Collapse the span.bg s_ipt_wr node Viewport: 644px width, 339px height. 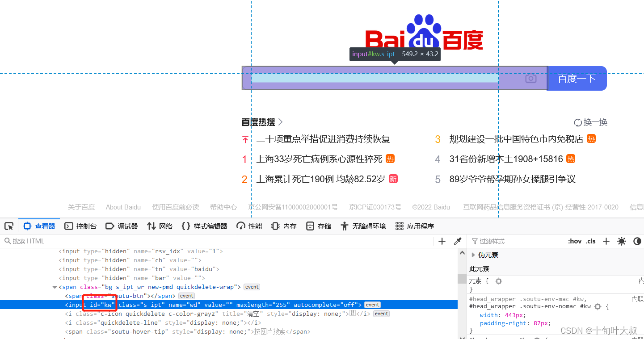54,287
